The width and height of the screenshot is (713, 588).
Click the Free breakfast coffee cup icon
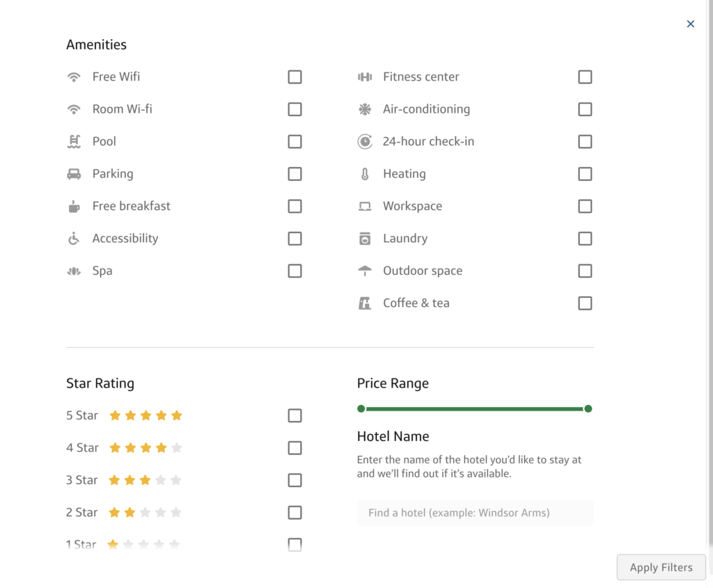tap(74, 206)
